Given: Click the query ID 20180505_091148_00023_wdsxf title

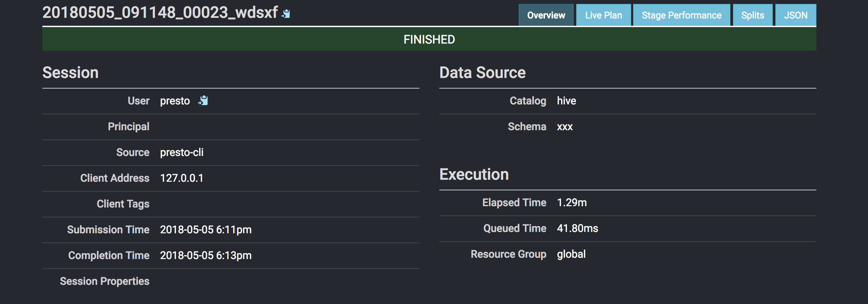Looking at the screenshot, I should (160, 13).
